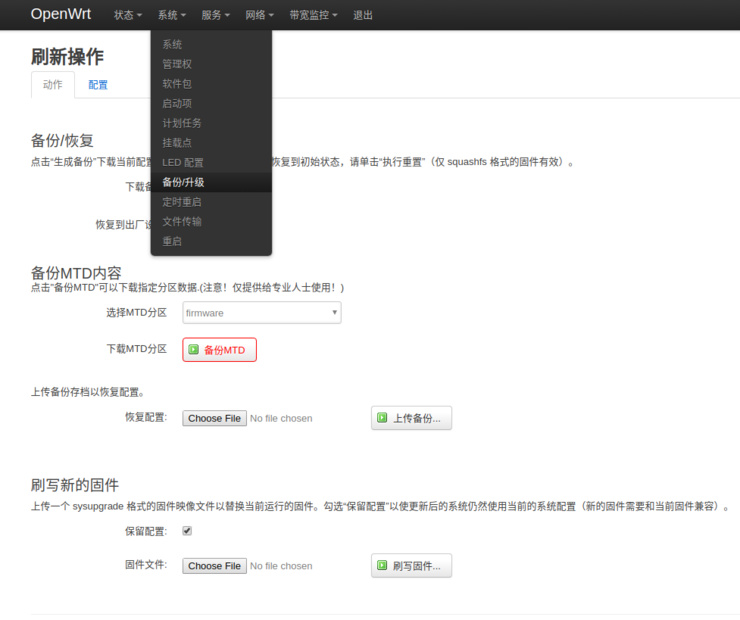Viewport: 740px width, 620px height.
Task: Click the 备份MTD内容 section heading
Action: (x=76, y=273)
